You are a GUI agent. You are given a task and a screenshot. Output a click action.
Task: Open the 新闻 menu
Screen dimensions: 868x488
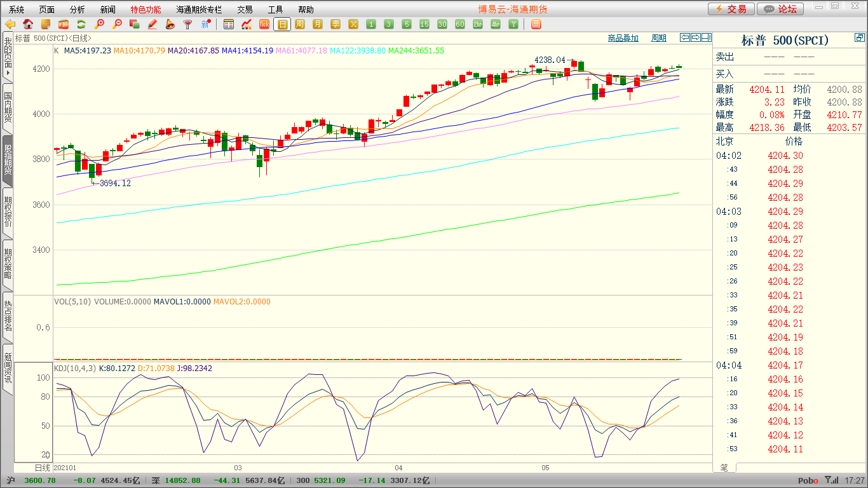[x=108, y=10]
